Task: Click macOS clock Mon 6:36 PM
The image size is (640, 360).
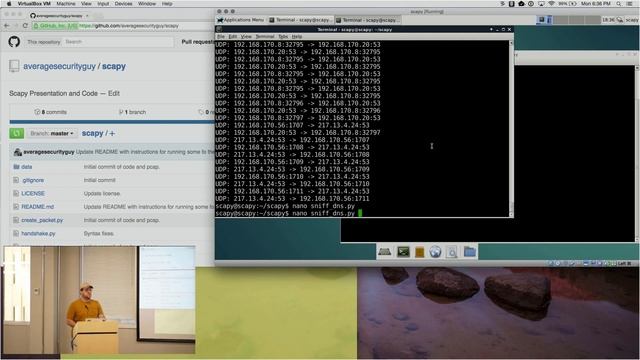Action: [x=596, y=4]
